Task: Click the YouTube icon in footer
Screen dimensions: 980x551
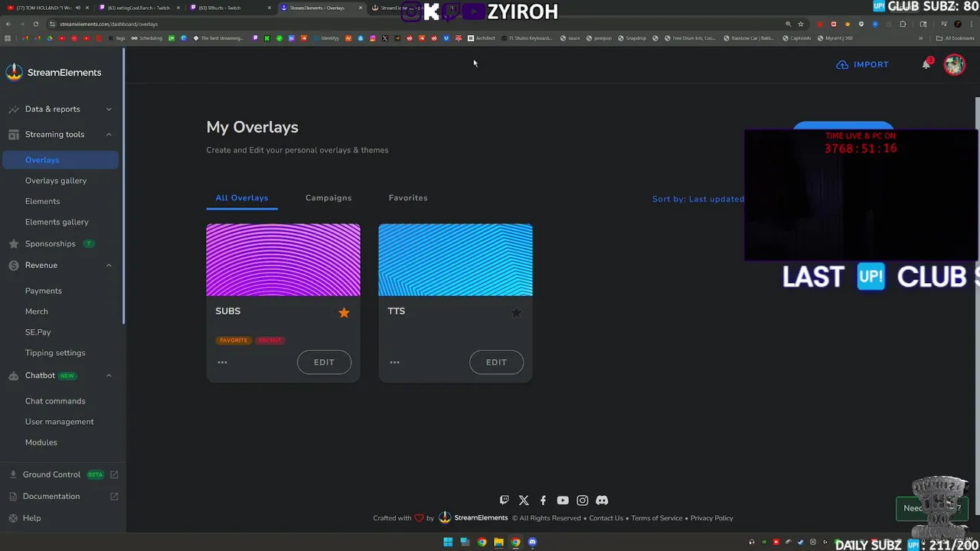Action: [x=563, y=500]
